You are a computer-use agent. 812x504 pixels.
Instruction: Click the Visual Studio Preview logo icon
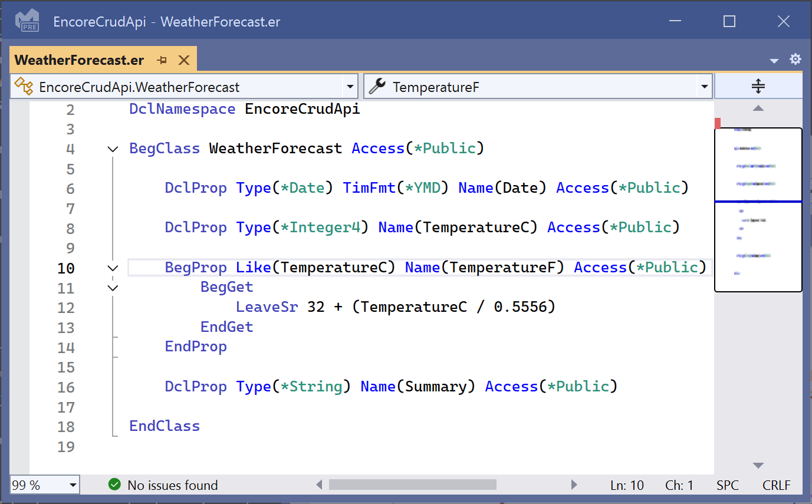[x=27, y=21]
